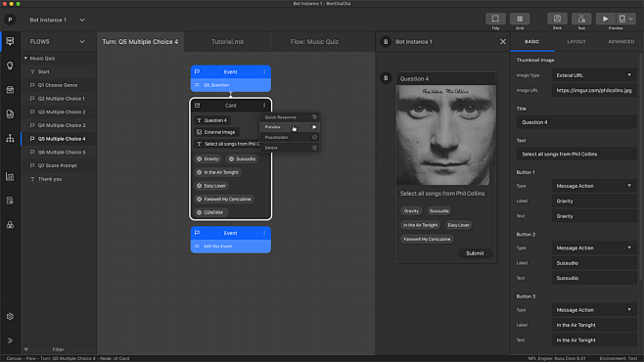Open the preview device dropdown arrow
Image resolution: width=644 pixels, height=362 pixels.
(631, 19)
